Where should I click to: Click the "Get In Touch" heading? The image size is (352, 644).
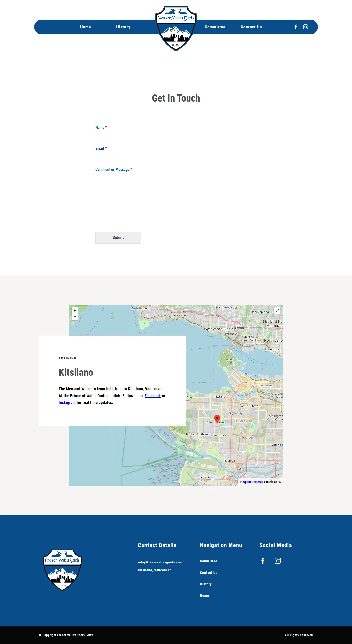(x=176, y=98)
